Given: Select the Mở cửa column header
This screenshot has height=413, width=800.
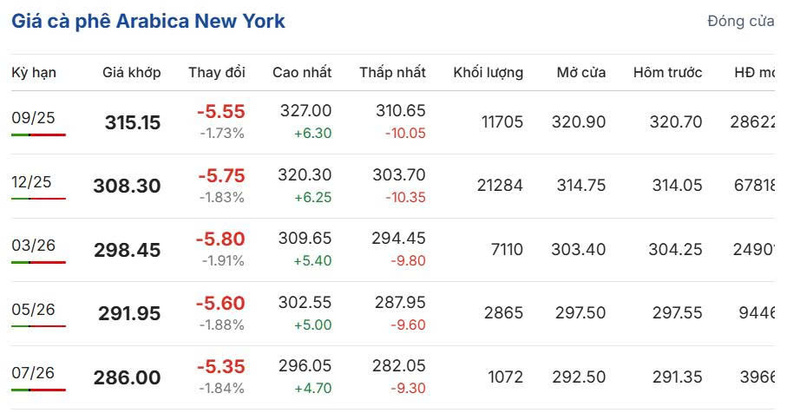Looking at the screenshot, I should tap(582, 73).
